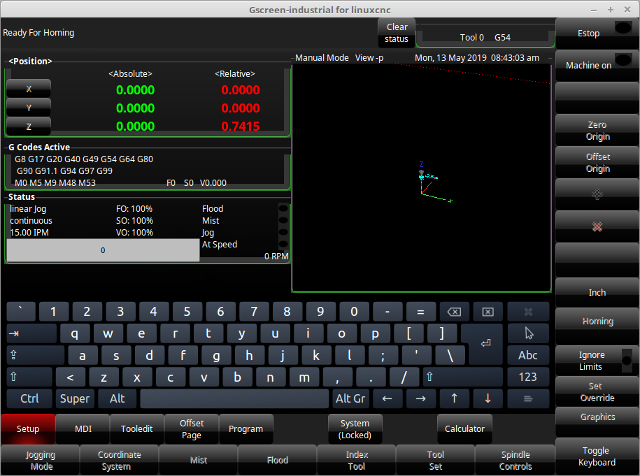Click the mouse pointer key on the keyboard
The image size is (640, 476).
[528, 333]
